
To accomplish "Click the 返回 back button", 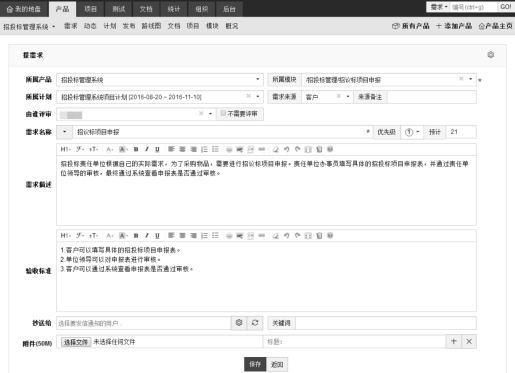I will coord(277,364).
